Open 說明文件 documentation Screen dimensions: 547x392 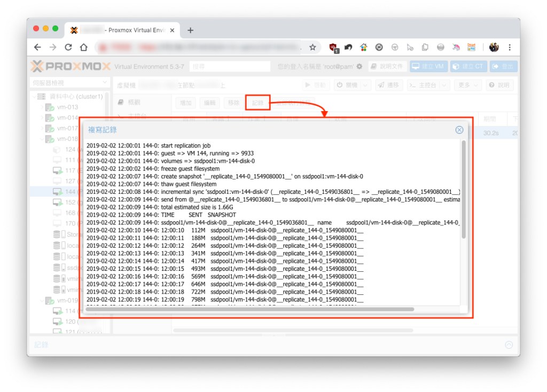387,66
